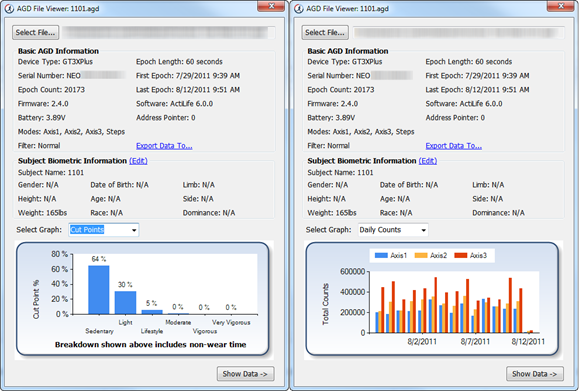Viewport: 579px width, 391px height.
Task: Click the Axis1 blue legend swatch
Action: 381,255
